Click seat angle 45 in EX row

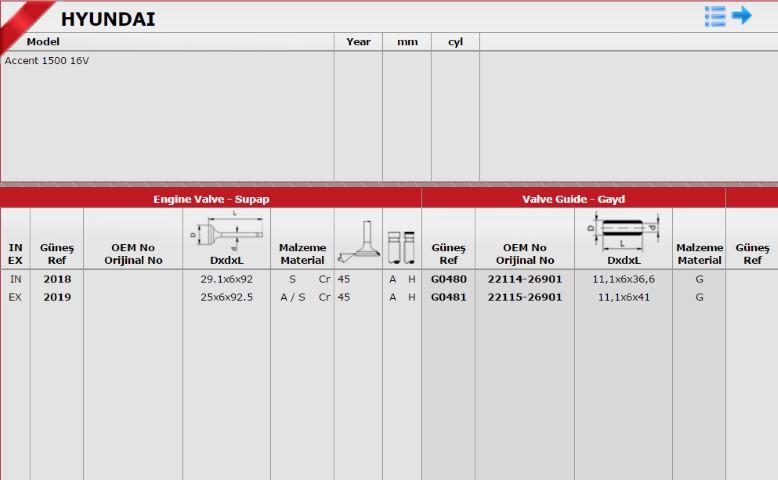click(x=343, y=297)
